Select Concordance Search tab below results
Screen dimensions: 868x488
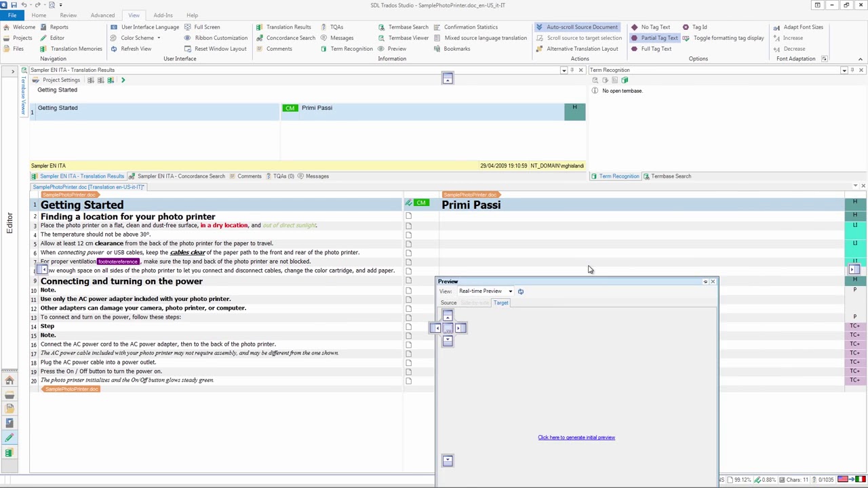[177, 176]
